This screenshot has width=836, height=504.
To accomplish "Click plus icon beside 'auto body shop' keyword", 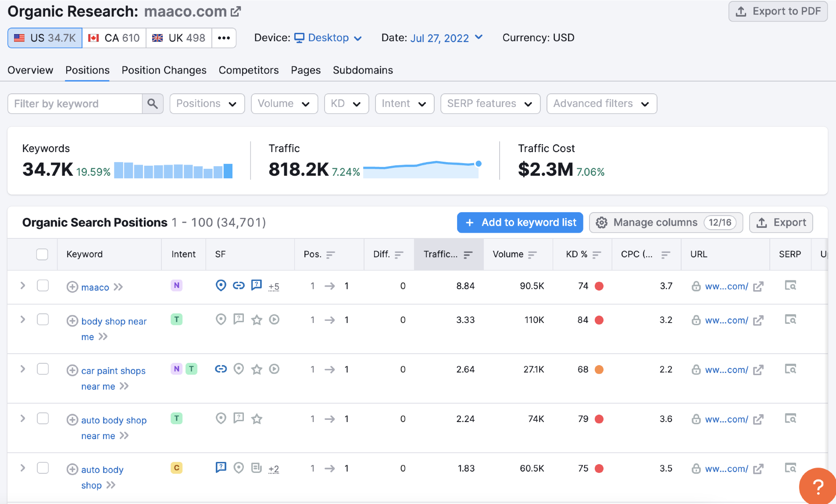I will tap(72, 469).
